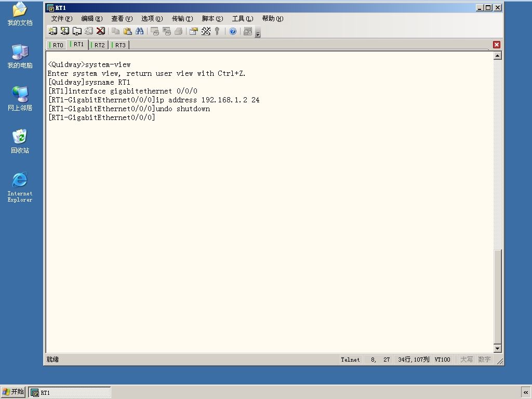Viewport: 532px width, 399px height.
Task: Click the RT1 window title bar icon
Action: click(x=50, y=7)
